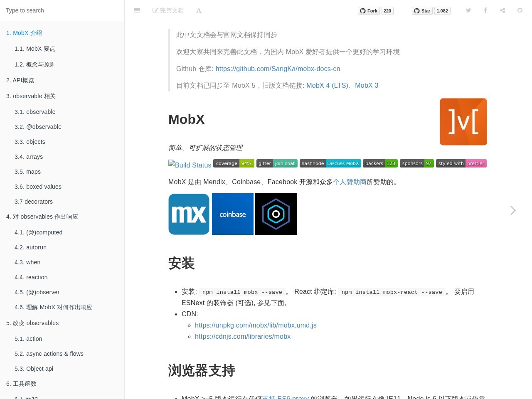532x399 pixels.
Task: Click the GitHub Fork button
Action: click(369, 11)
